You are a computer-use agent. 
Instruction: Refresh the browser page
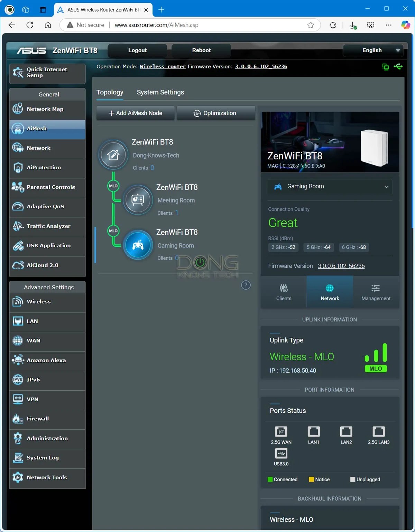point(30,25)
